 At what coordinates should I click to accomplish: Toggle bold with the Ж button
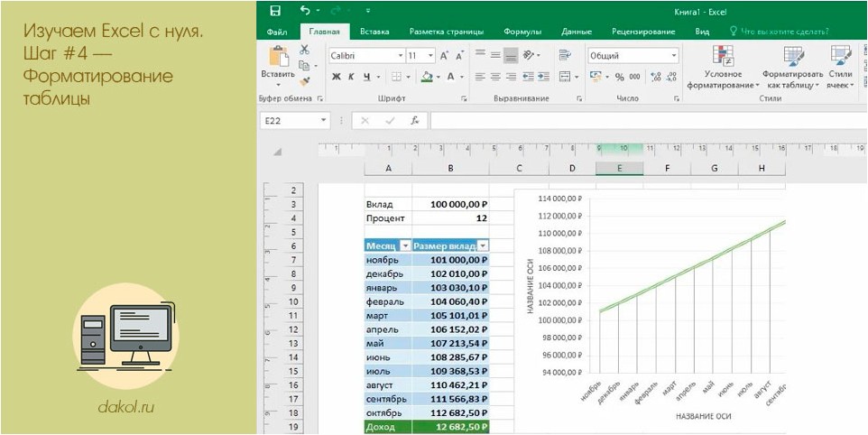(x=336, y=77)
